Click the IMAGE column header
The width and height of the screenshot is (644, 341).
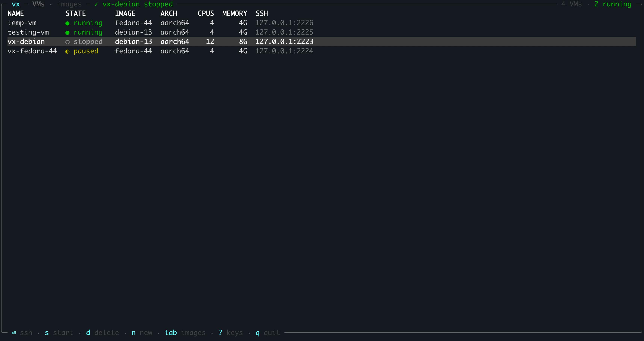[125, 13]
